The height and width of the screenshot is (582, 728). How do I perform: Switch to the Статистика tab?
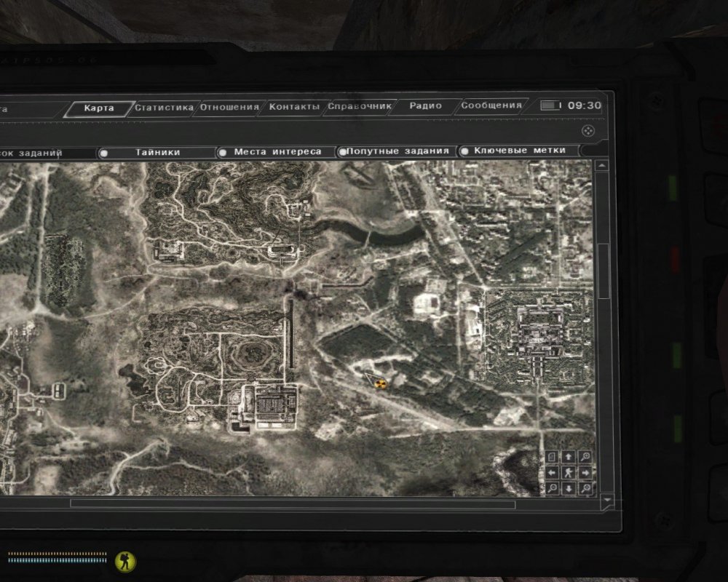click(x=164, y=107)
